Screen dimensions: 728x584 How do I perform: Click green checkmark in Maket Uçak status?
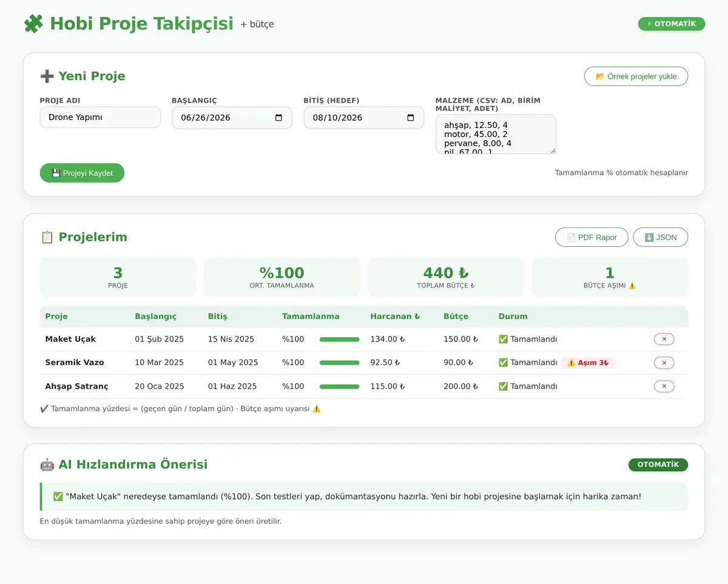pos(503,339)
